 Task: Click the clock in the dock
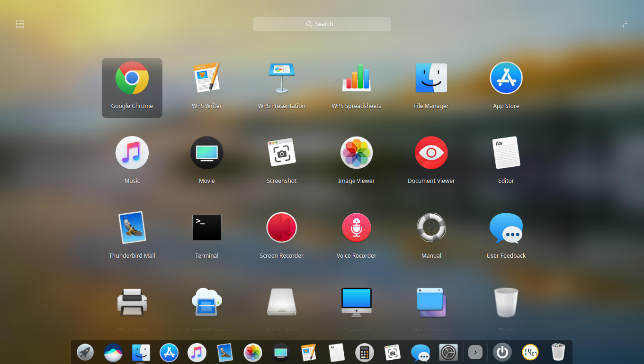coord(530,353)
